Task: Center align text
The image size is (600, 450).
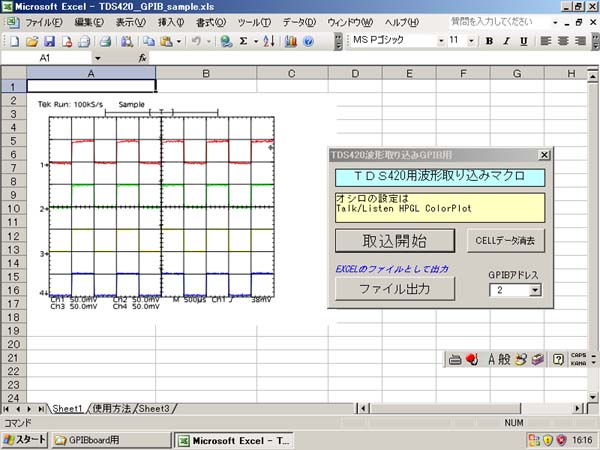Action: point(562,41)
